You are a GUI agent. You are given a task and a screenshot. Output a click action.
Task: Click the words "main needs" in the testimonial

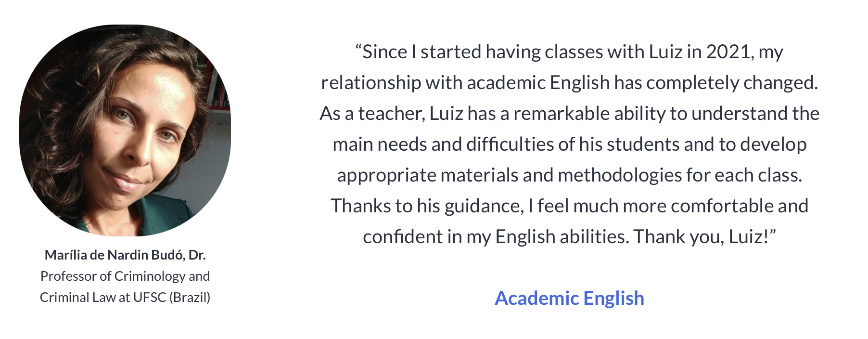[379, 144]
